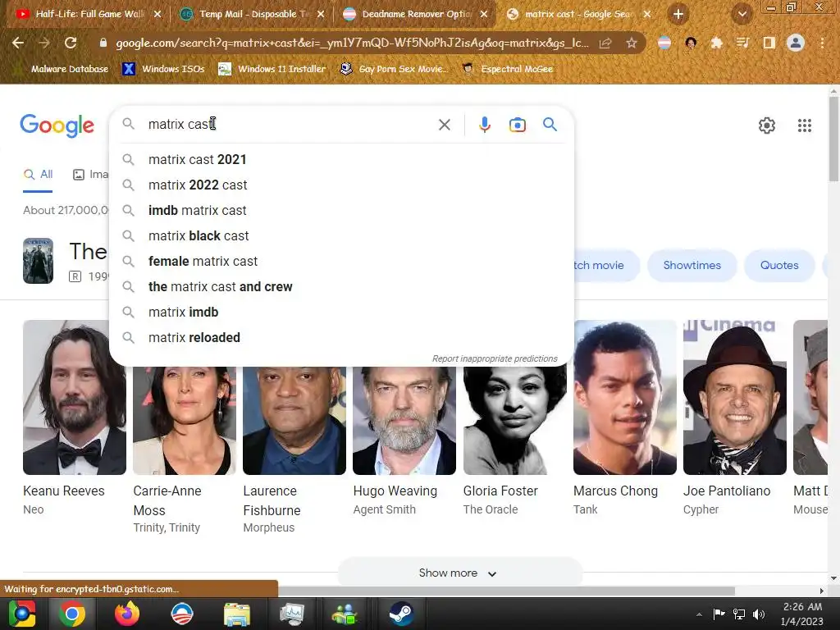Switch to Deadname Remover Options tab
The width and height of the screenshot is (840, 630).
(x=416, y=14)
